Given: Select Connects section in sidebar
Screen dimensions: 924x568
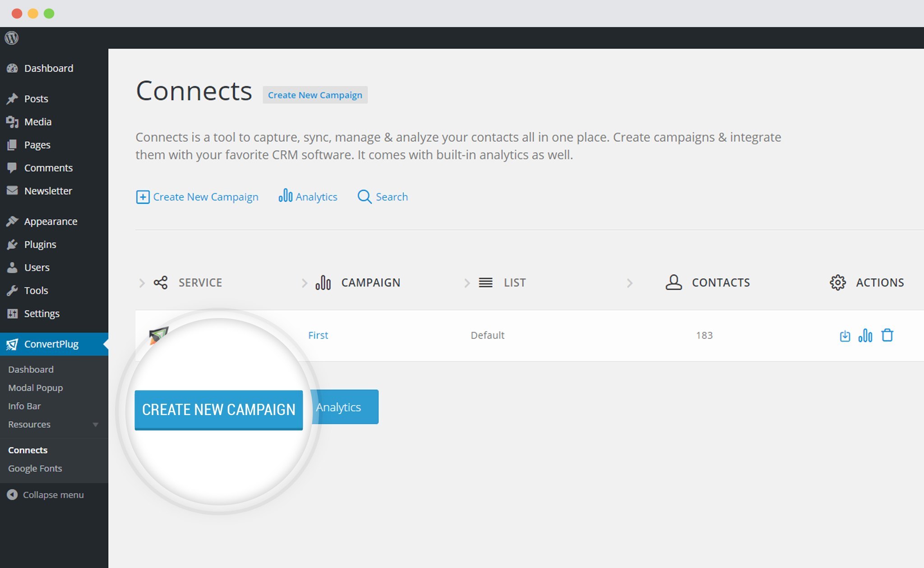Looking at the screenshot, I should point(27,449).
